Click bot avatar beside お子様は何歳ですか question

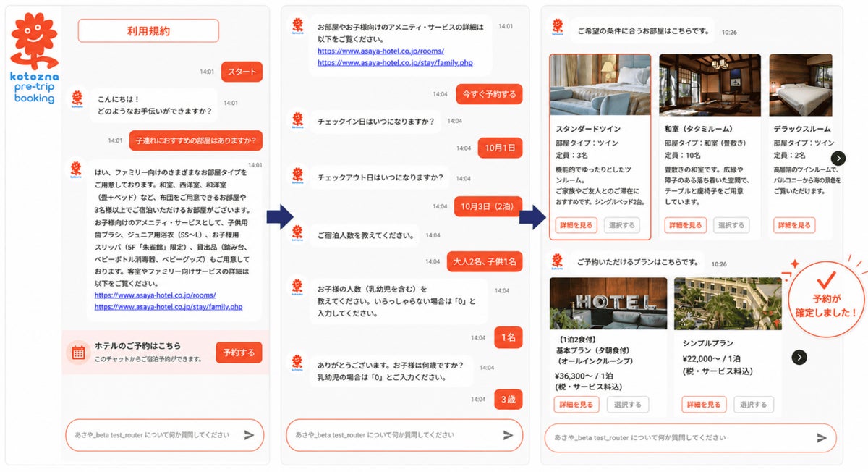(x=296, y=363)
